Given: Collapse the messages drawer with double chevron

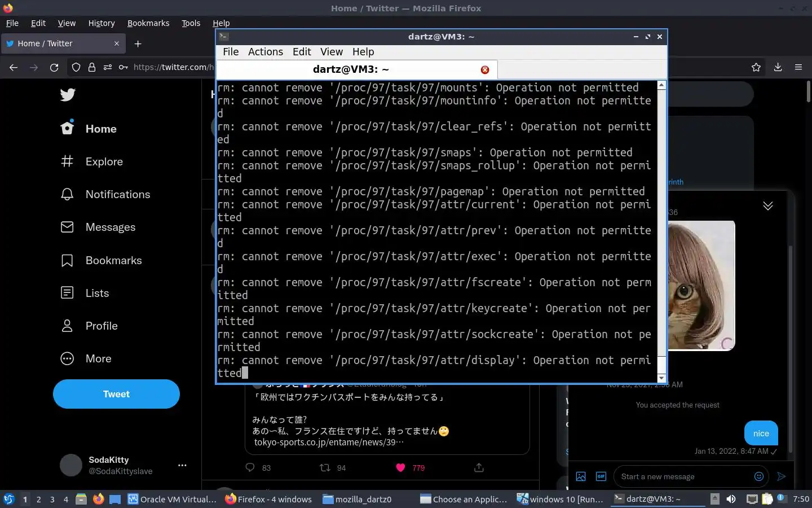Looking at the screenshot, I should [x=768, y=205].
